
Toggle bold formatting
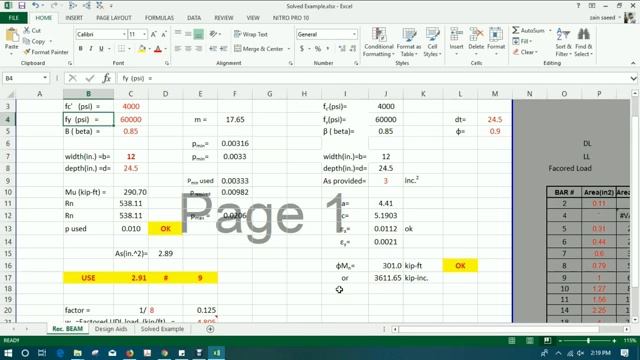coord(80,49)
